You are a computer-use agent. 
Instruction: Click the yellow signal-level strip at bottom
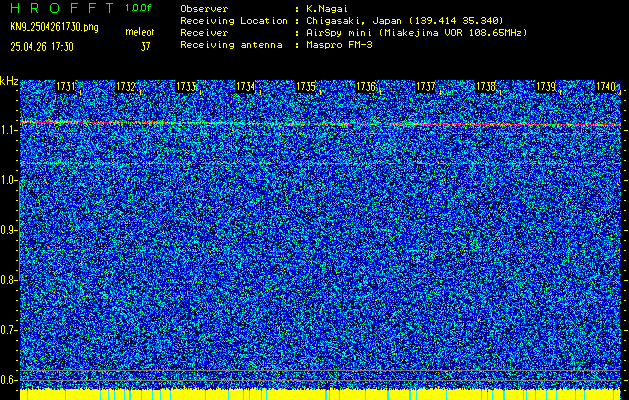[321, 394]
